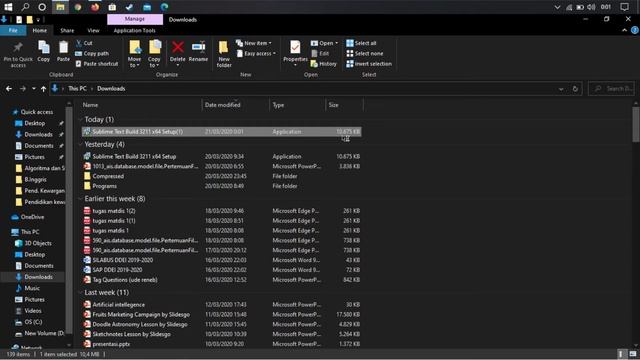Select 3D Objects in navigation pane
Image resolution: width=640 pixels, height=360 pixels.
pyautogui.click(x=38, y=243)
